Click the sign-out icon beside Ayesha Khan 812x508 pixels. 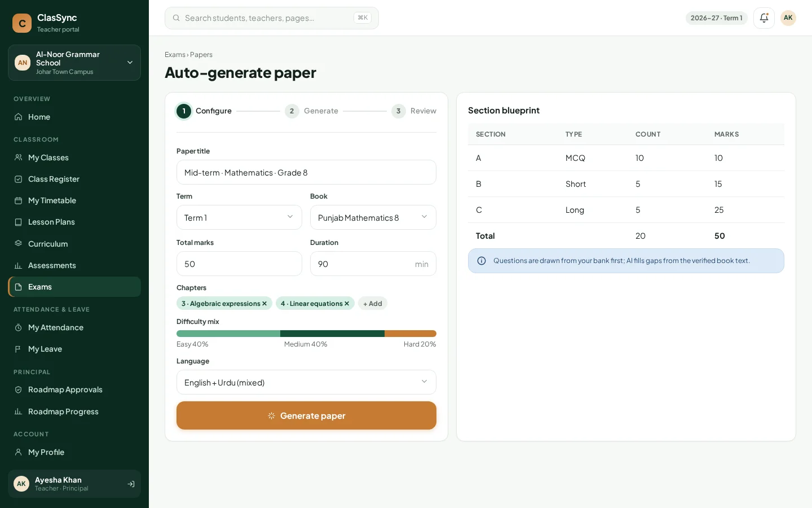tap(131, 484)
